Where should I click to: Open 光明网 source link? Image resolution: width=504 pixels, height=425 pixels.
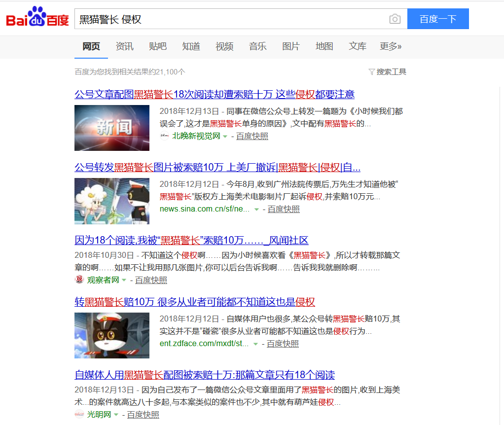tap(99, 415)
